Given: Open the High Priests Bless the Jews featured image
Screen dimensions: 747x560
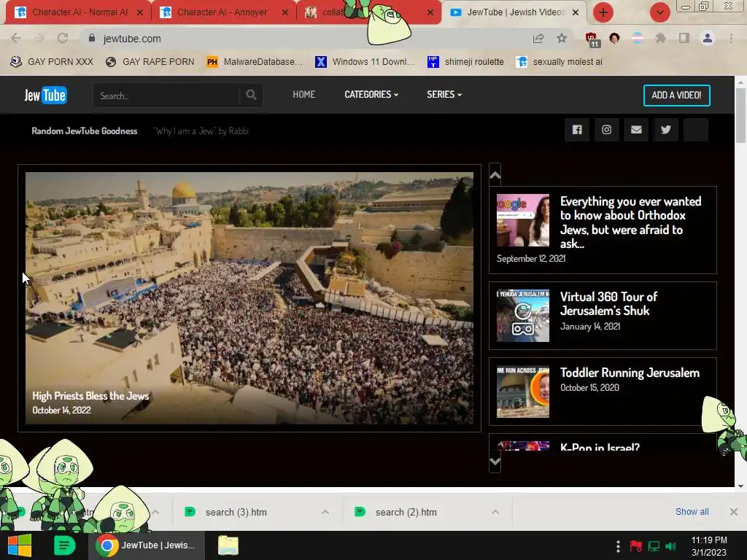Looking at the screenshot, I should pyautogui.click(x=249, y=298).
